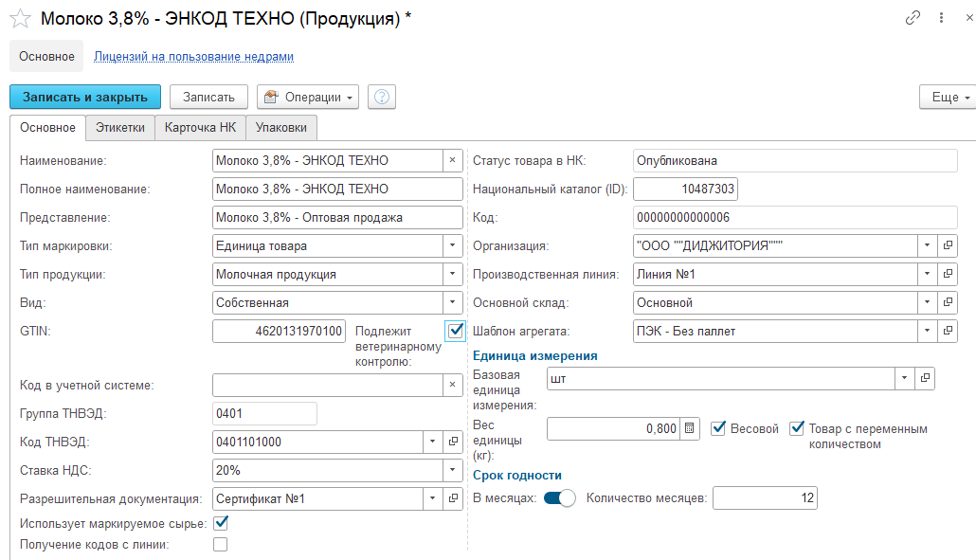Toggle the В месяцах switch
This screenshot has height=560, width=976.
[x=559, y=498]
